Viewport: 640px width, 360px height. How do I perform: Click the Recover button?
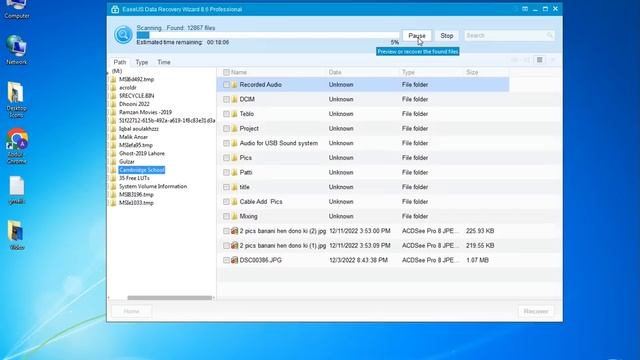click(x=536, y=311)
